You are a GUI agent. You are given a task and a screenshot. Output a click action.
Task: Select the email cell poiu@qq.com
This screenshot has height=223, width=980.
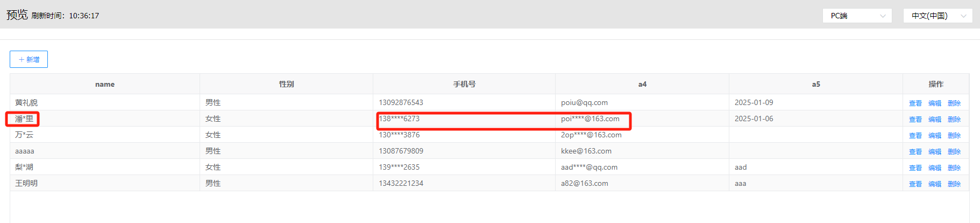pyautogui.click(x=584, y=102)
